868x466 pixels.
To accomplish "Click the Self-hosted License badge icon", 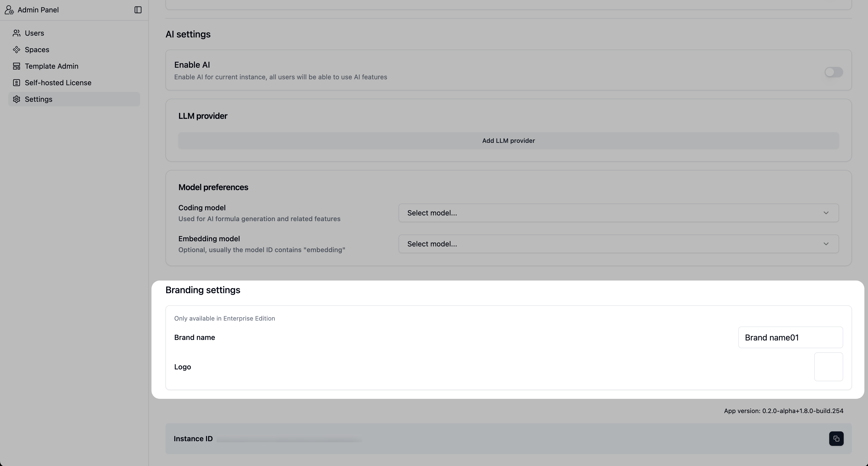I will point(16,82).
